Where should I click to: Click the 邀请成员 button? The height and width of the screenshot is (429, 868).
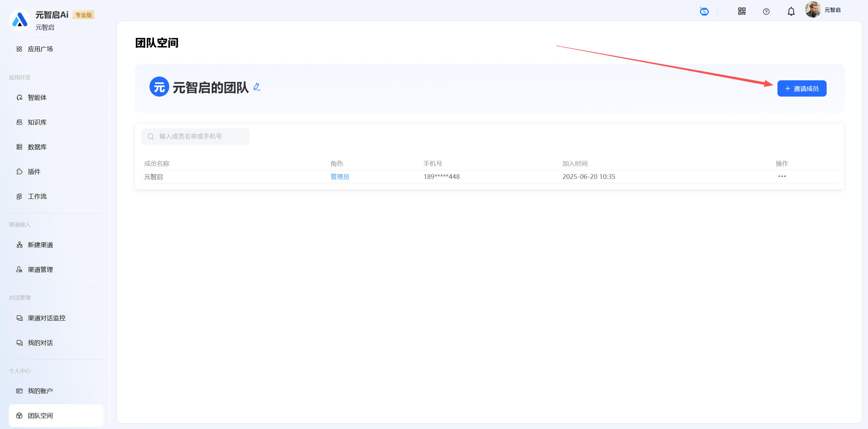(x=802, y=88)
